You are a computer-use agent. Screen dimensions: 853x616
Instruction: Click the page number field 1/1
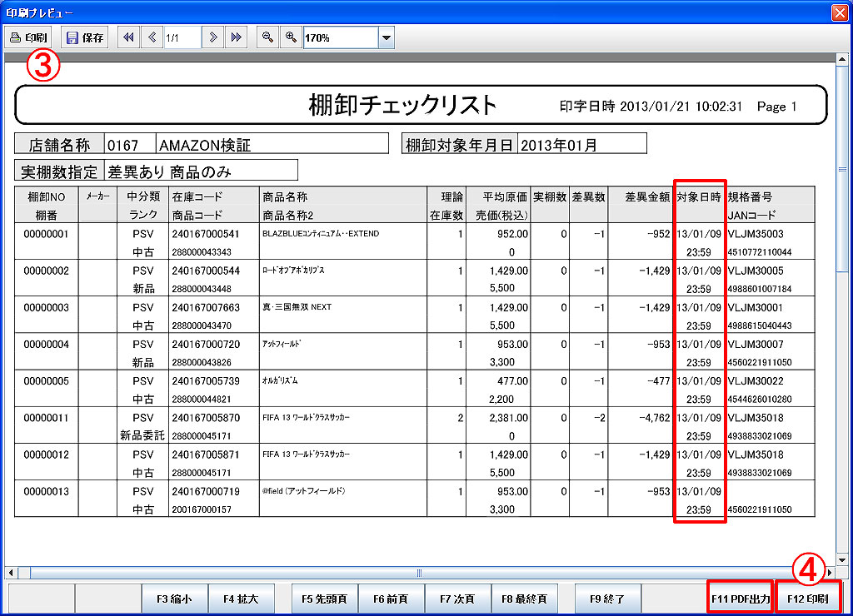click(x=182, y=37)
